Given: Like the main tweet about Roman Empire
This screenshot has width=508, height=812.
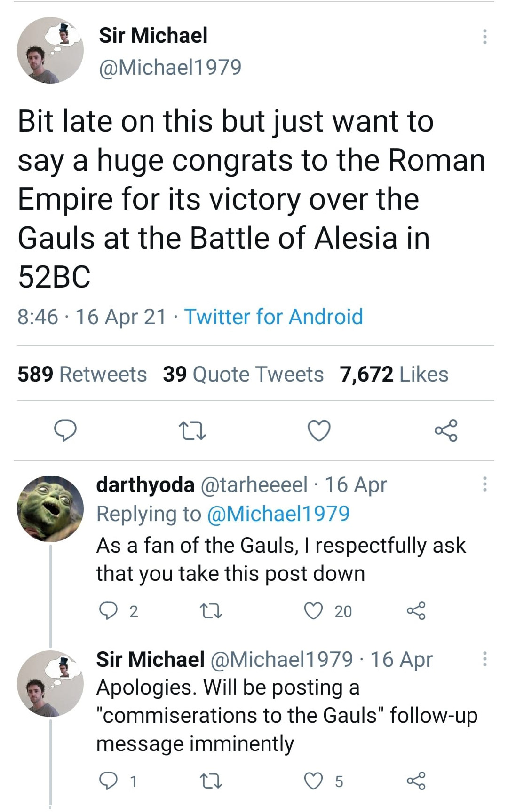Looking at the screenshot, I should (x=319, y=430).
